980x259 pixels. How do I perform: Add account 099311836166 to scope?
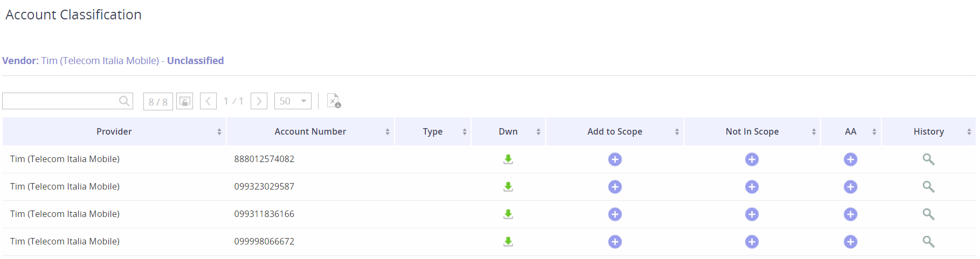coord(615,214)
